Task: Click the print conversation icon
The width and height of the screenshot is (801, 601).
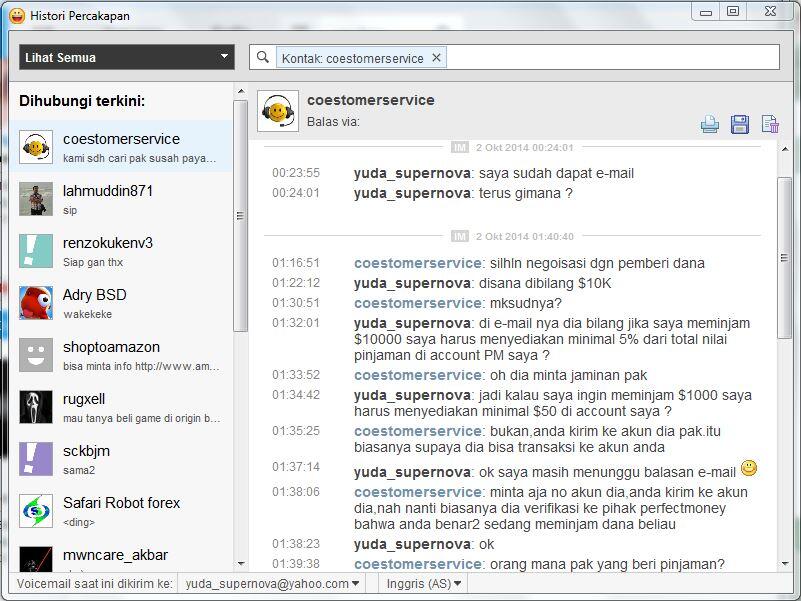Action: 710,124
